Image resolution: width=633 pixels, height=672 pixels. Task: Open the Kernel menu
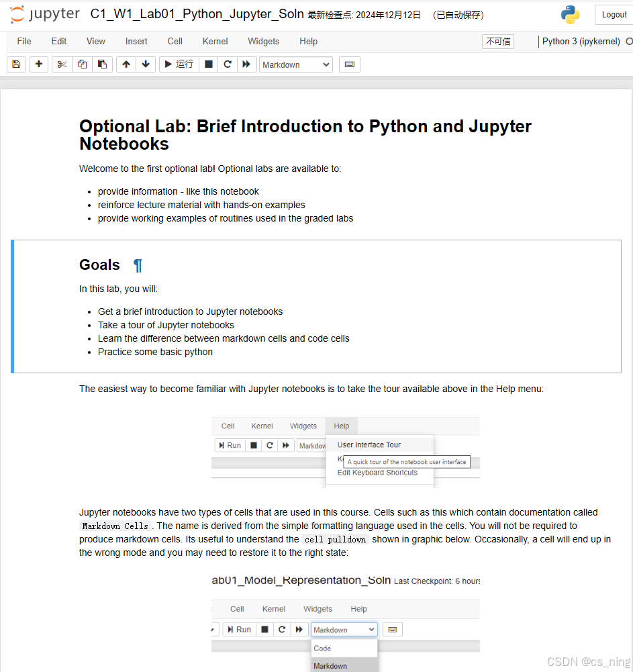pyautogui.click(x=215, y=41)
